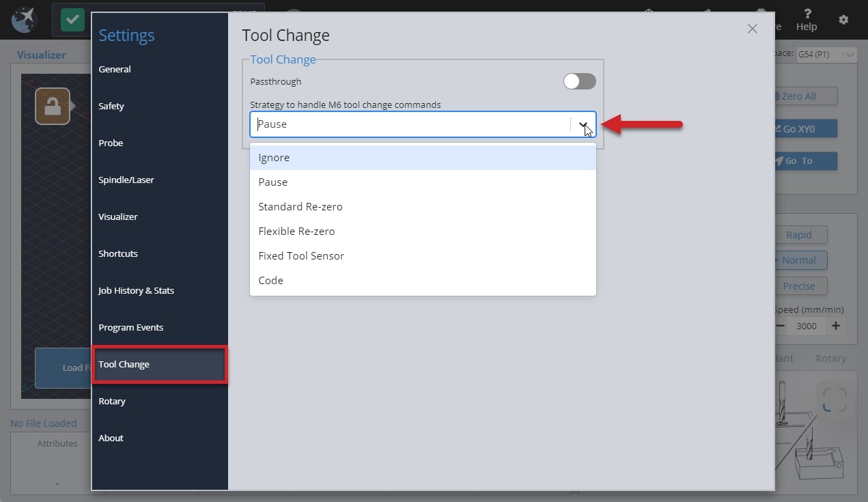Click the visualizer padlock icon

53,107
